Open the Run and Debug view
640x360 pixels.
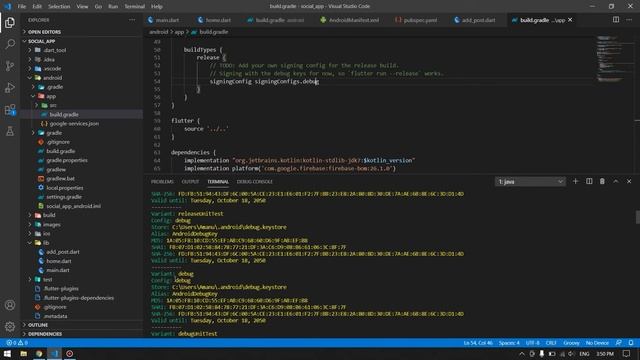[10, 87]
